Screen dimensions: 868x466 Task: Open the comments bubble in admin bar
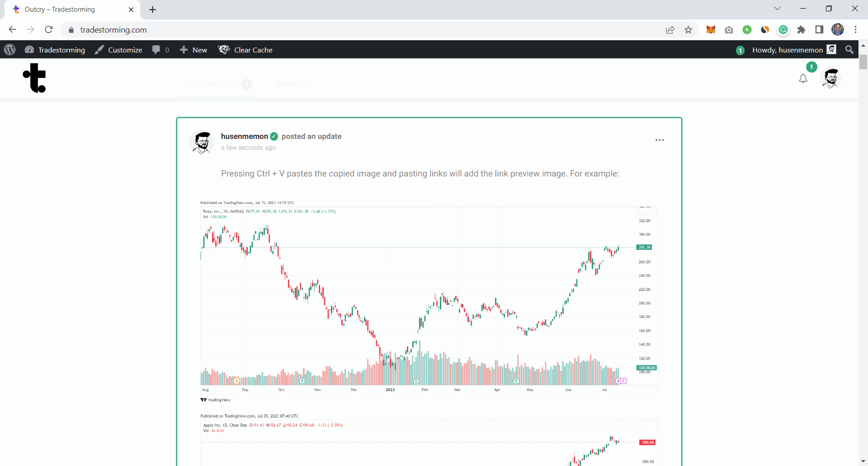pyautogui.click(x=160, y=50)
